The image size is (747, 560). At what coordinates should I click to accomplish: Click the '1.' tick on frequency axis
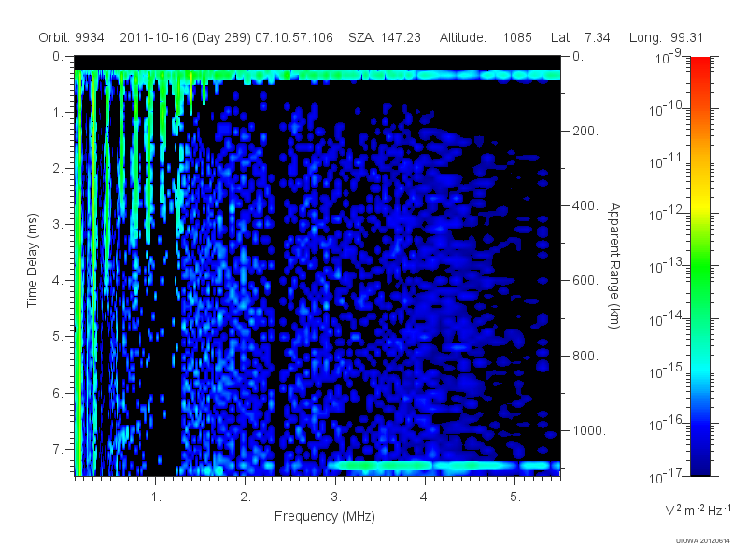click(156, 497)
